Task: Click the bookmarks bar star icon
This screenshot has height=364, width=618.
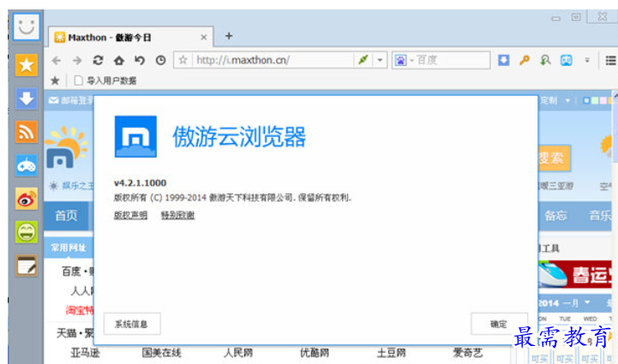Action: 55,81
